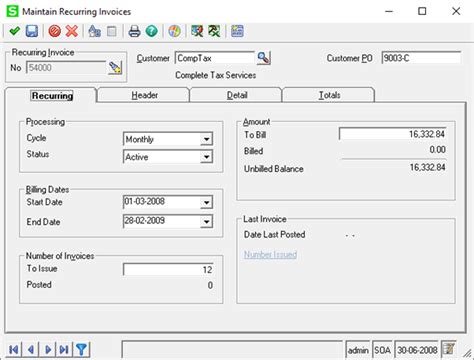
Task: Close the Maintain Recurring Invoices window
Action: pyautogui.click(x=456, y=11)
